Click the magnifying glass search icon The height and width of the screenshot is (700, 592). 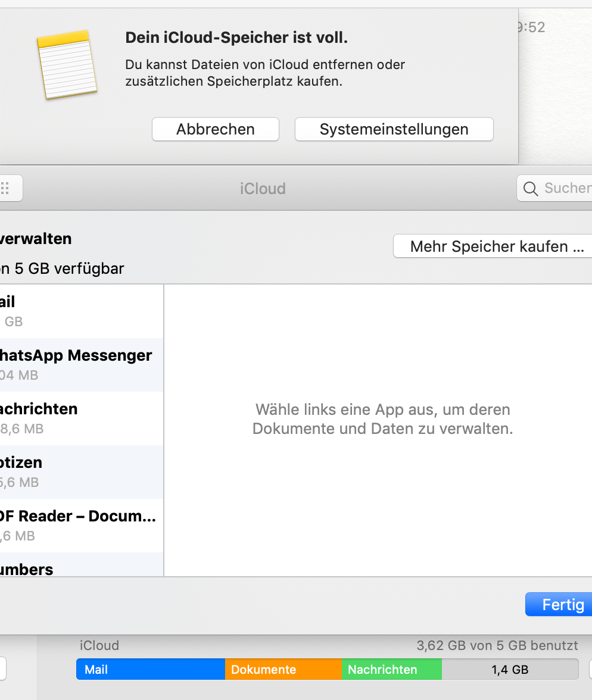[x=530, y=188]
